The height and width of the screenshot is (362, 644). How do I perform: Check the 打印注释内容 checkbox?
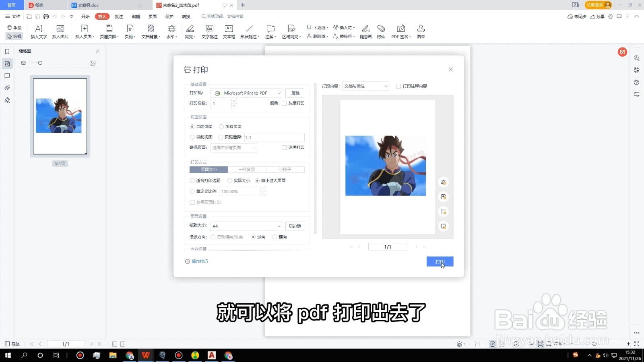click(398, 86)
